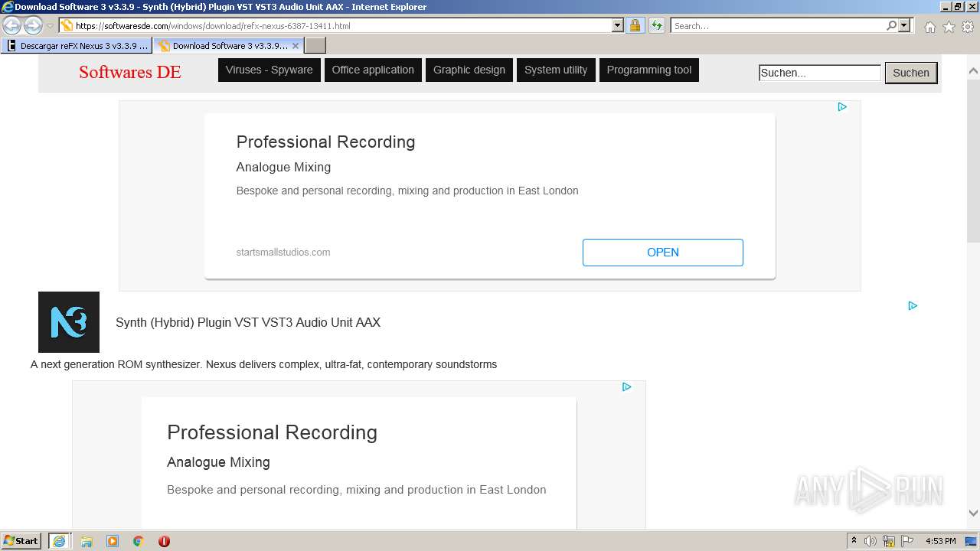
Task: Open the Viruses - Spyware menu
Action: coord(269,70)
